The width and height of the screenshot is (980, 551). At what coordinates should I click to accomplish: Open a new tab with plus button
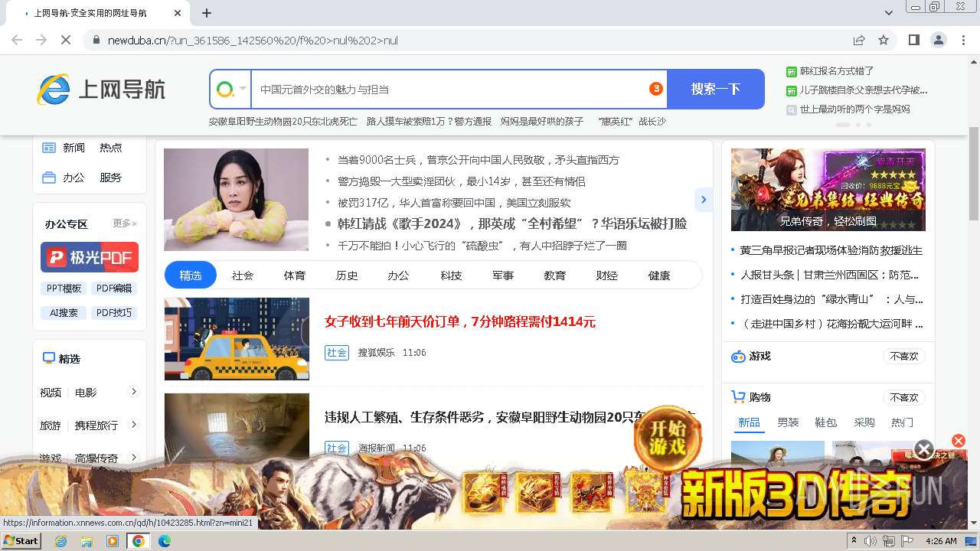pos(207,13)
